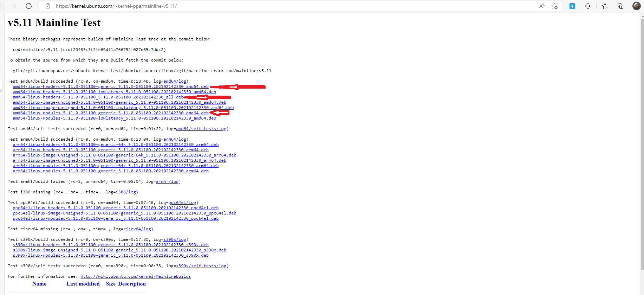Viewport: 644px width, 295px height.
Task: Open the Extensions puzzle icon
Action: click(x=588, y=6)
